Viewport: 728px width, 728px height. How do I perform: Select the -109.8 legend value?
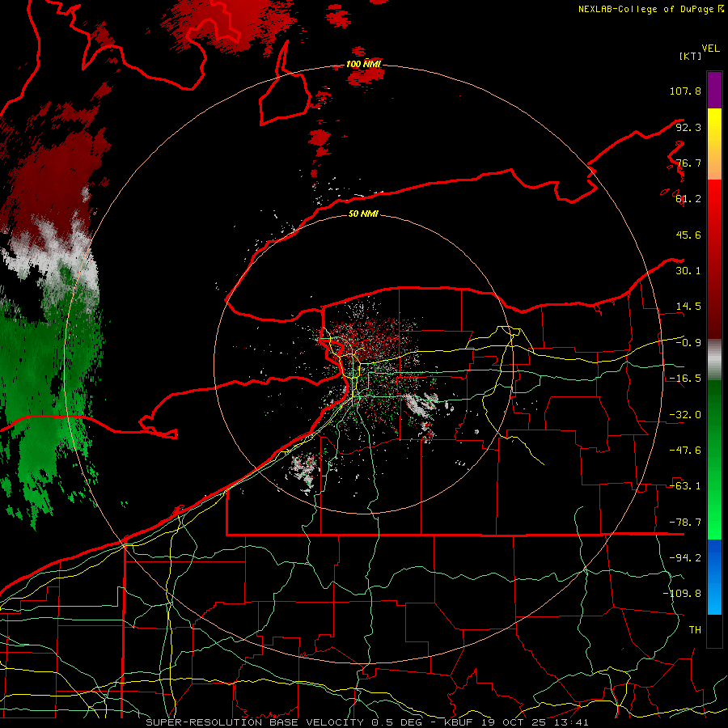tap(682, 594)
